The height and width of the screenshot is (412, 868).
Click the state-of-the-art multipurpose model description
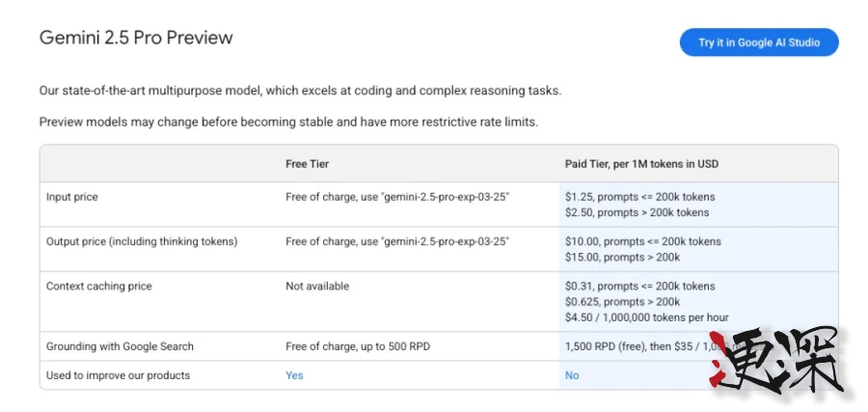(x=300, y=91)
